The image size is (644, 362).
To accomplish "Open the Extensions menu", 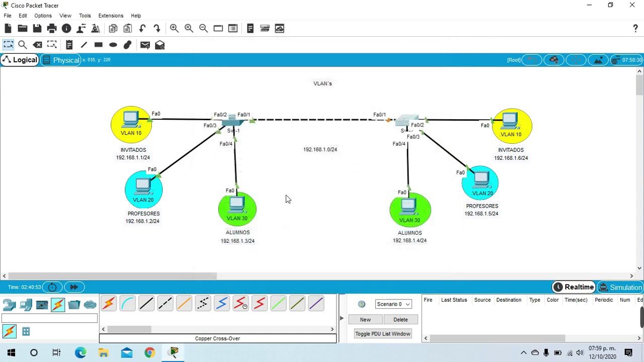I will [111, 16].
